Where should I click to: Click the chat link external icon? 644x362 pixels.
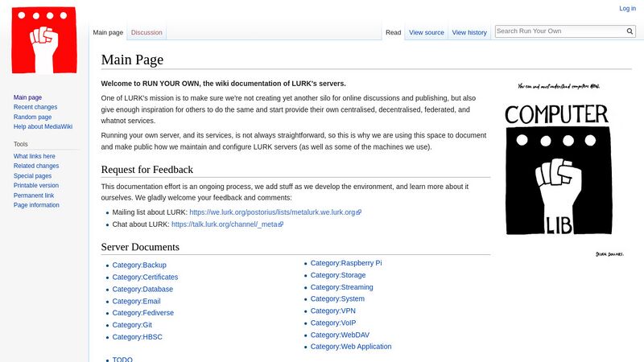tap(281, 224)
